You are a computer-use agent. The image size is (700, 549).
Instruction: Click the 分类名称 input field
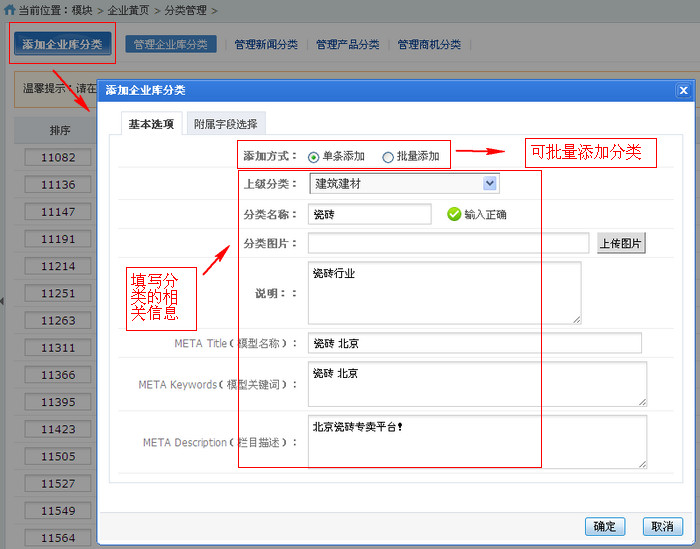coord(370,214)
